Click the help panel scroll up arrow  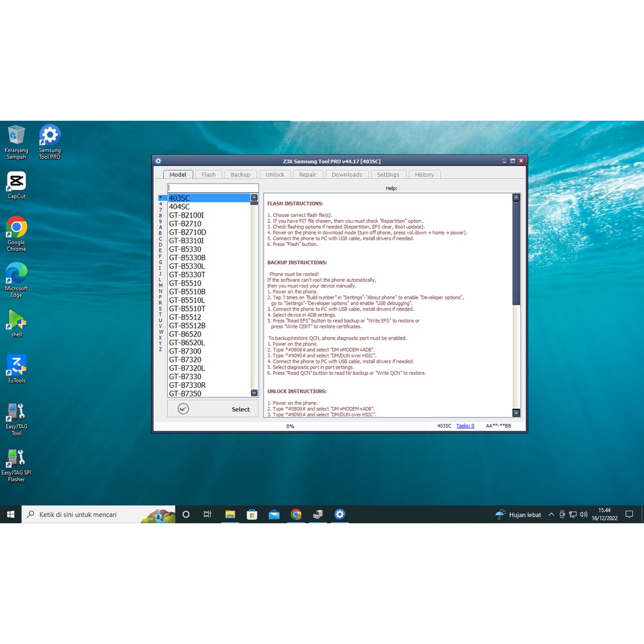coord(516,197)
